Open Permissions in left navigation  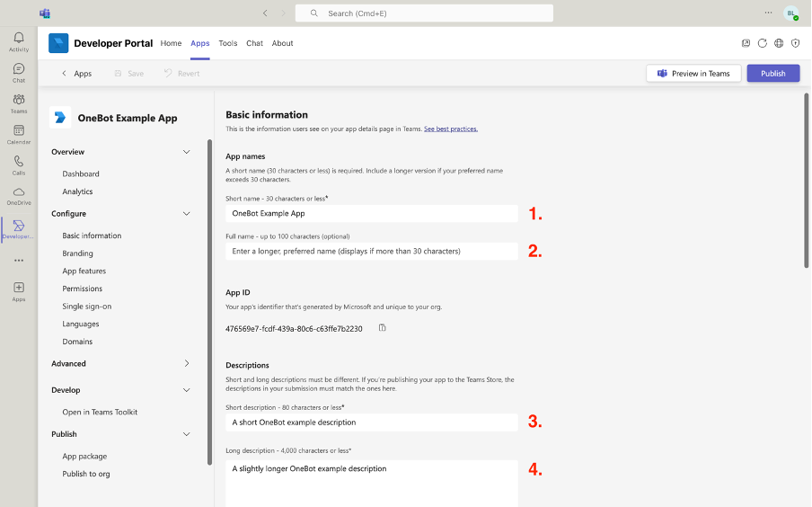click(x=83, y=289)
